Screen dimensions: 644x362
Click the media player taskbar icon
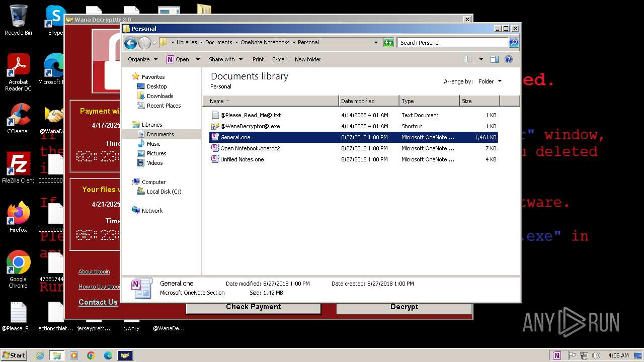[x=74, y=355]
